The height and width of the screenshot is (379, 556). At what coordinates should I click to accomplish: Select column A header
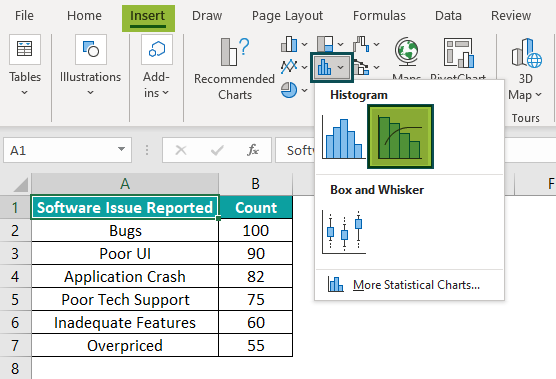click(125, 184)
